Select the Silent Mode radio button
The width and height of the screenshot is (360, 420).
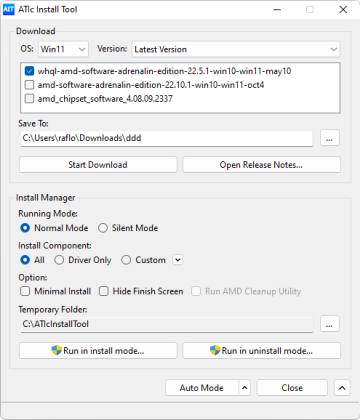pos(103,228)
